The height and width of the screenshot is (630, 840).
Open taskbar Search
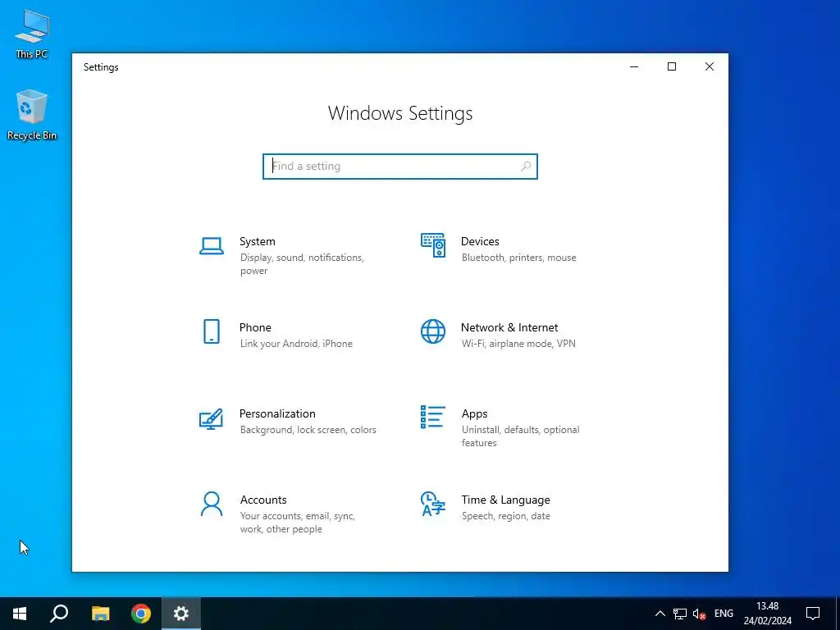pyautogui.click(x=59, y=614)
